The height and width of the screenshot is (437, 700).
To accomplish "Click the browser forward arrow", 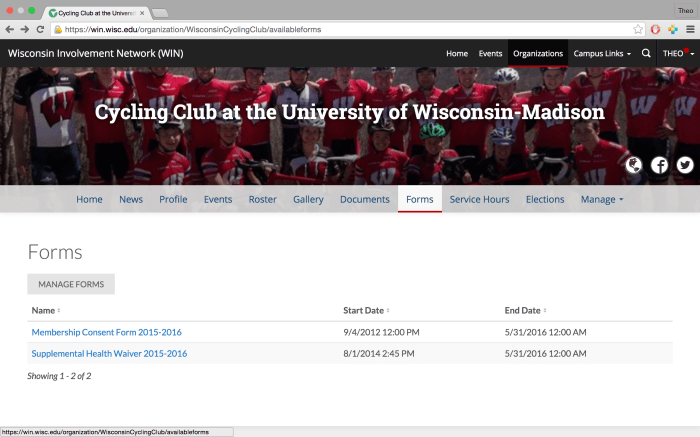I will coord(25,29).
